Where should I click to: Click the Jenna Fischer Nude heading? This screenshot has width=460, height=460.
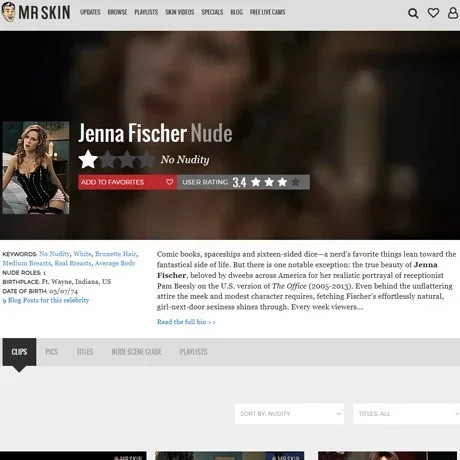(155, 133)
